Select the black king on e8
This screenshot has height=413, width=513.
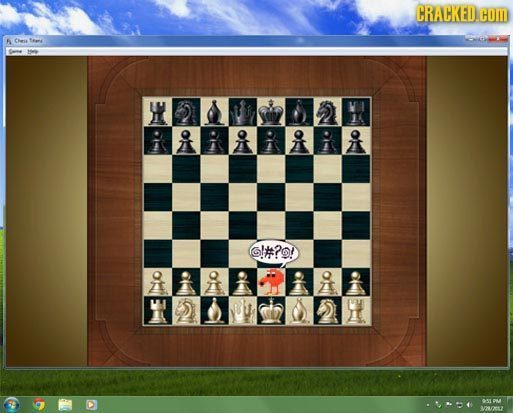tap(271, 112)
